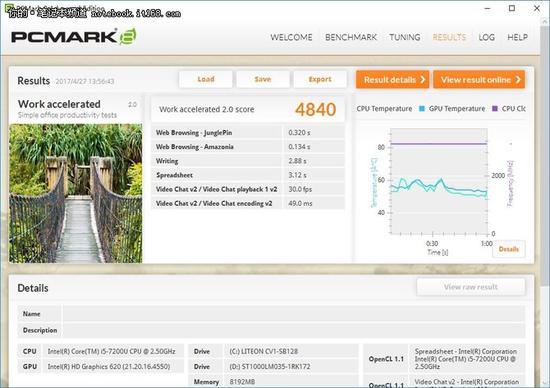This screenshot has width=550, height=388.
Task: Click the suspension bridge thumbnail image
Action: 76,193
